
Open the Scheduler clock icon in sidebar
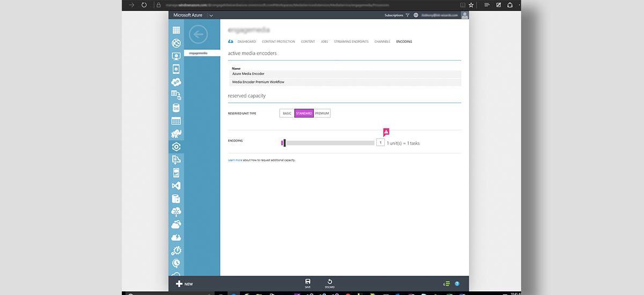pos(176,263)
